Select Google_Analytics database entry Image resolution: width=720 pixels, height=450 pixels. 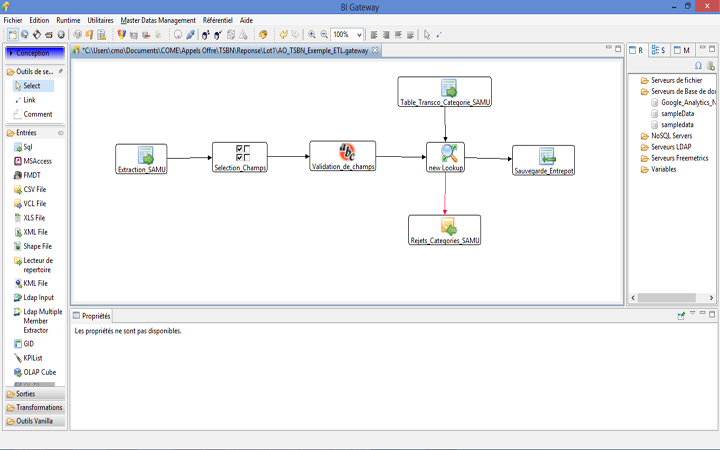(x=684, y=102)
